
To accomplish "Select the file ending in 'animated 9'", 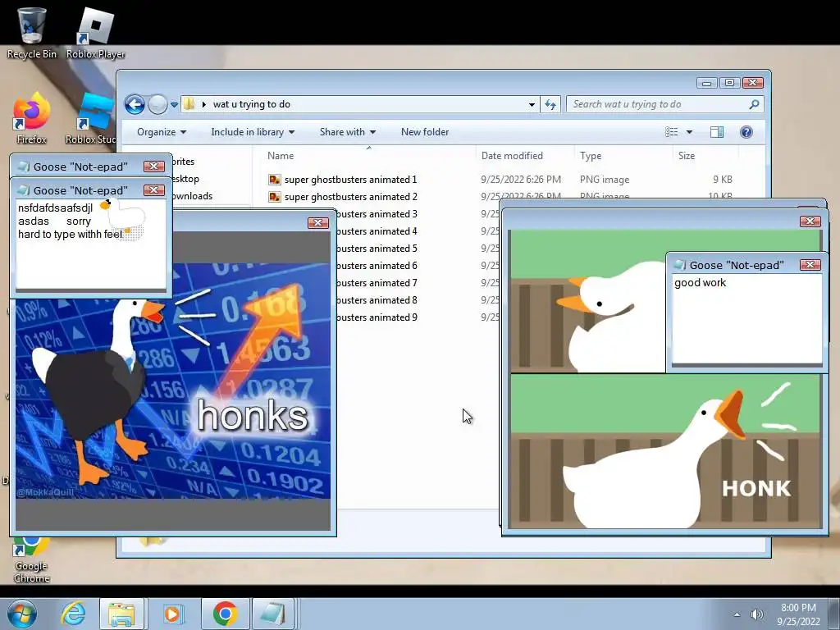I will click(377, 317).
